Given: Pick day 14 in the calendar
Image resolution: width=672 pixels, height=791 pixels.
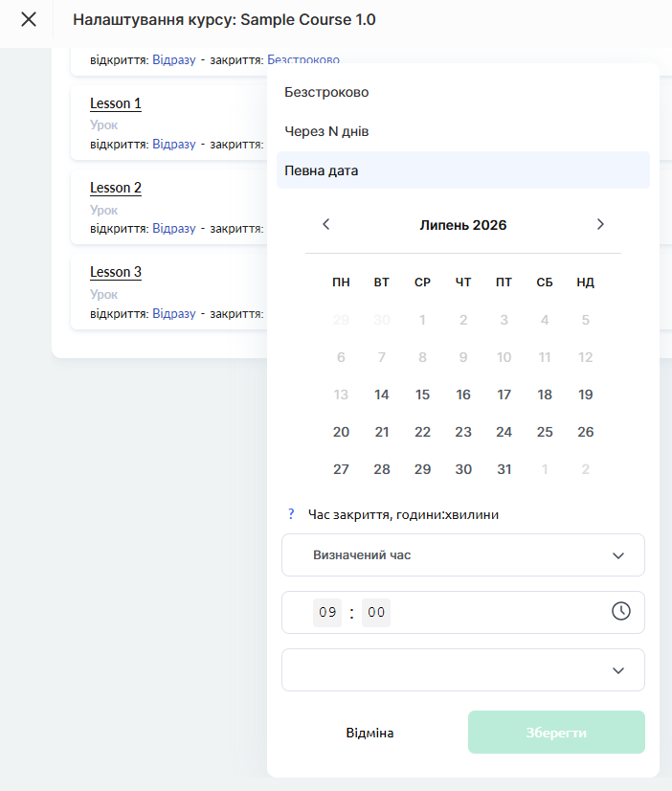Looking at the screenshot, I should tap(382, 395).
